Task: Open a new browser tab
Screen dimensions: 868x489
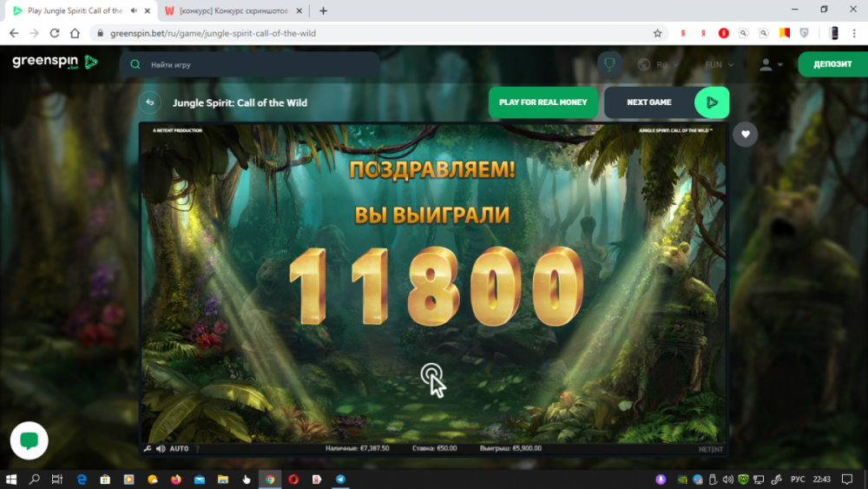Action: 323,10
